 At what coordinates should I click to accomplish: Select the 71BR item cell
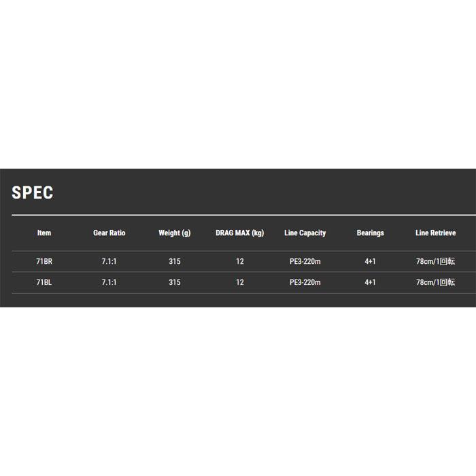coord(44,261)
